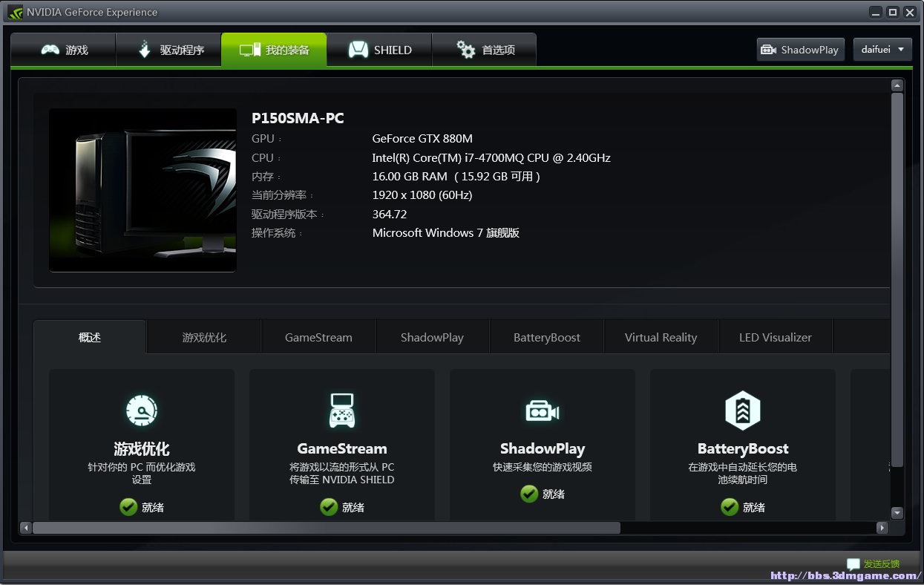Select the 概述 sub-tab
The width and height of the screenshot is (924, 585).
pos(90,337)
